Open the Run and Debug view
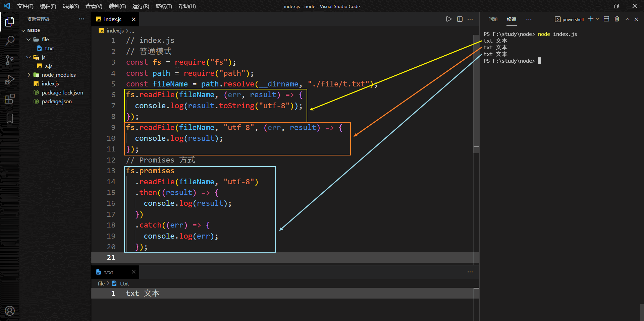The width and height of the screenshot is (644, 321). 10,80
